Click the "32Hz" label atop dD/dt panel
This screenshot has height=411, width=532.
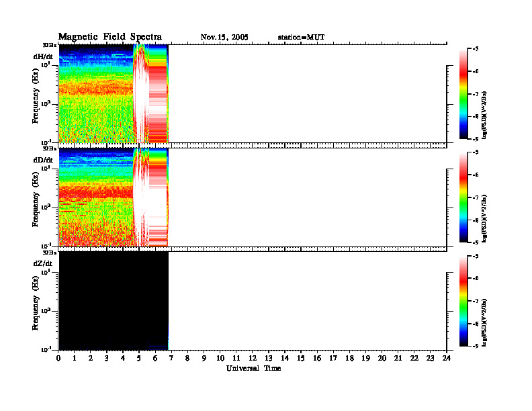tap(50, 148)
